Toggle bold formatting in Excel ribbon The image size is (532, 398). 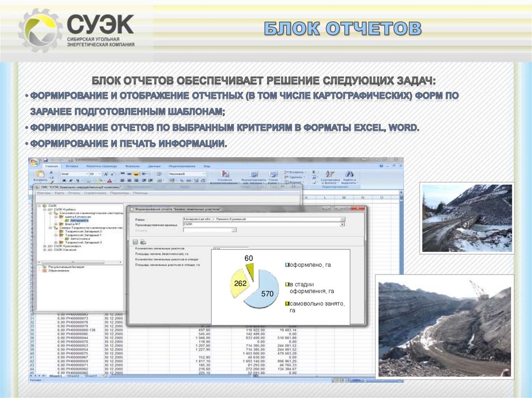click(x=64, y=181)
